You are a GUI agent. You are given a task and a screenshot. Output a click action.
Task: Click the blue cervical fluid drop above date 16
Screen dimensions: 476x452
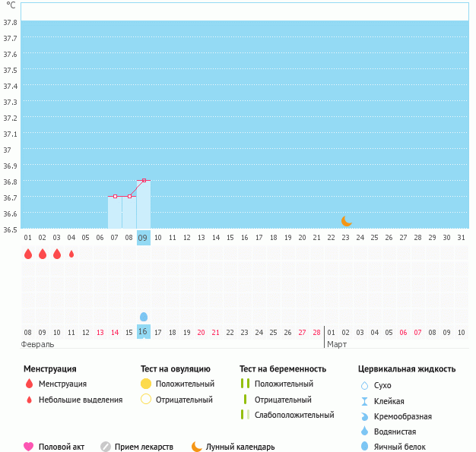click(x=144, y=316)
